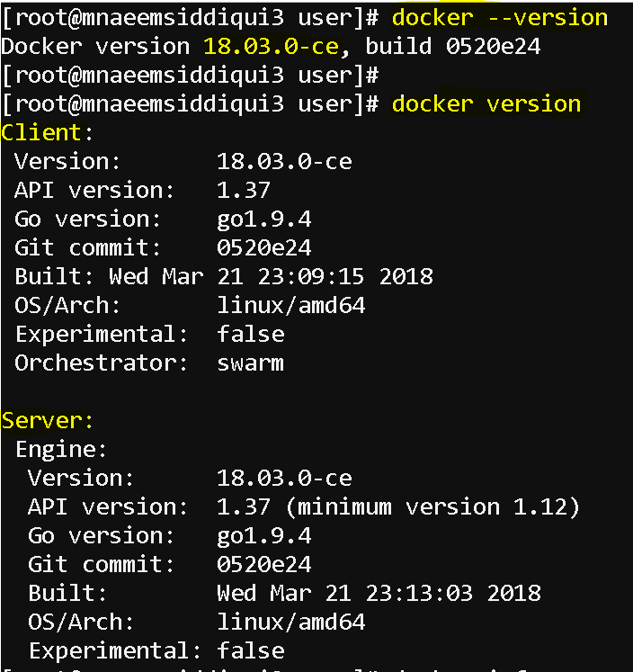Click the Client OS/Arch linux/amd64 value

[x=290, y=306]
